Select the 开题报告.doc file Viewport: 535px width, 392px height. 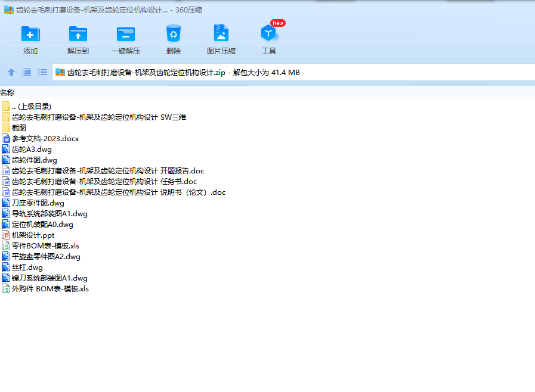pyautogui.click(x=103, y=171)
